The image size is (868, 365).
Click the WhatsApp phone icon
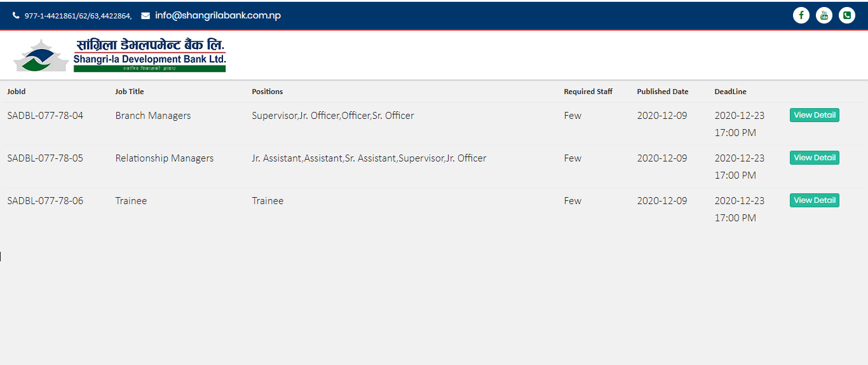click(847, 15)
